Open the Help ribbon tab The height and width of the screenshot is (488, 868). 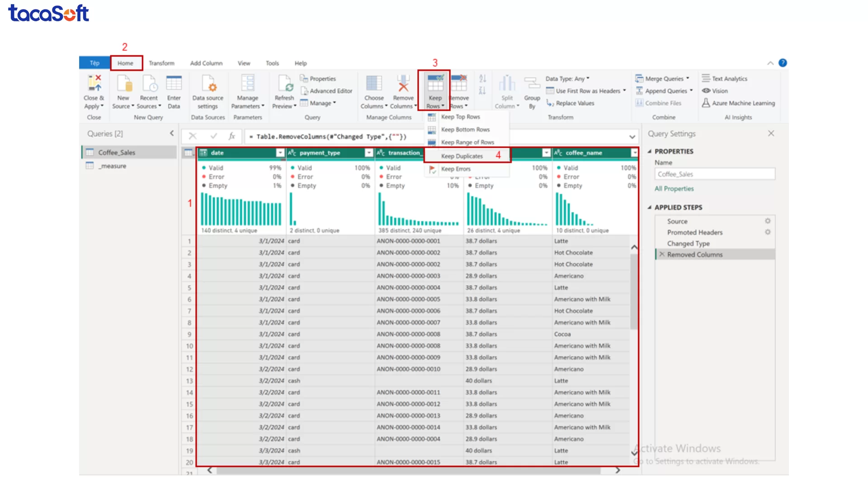tap(301, 63)
